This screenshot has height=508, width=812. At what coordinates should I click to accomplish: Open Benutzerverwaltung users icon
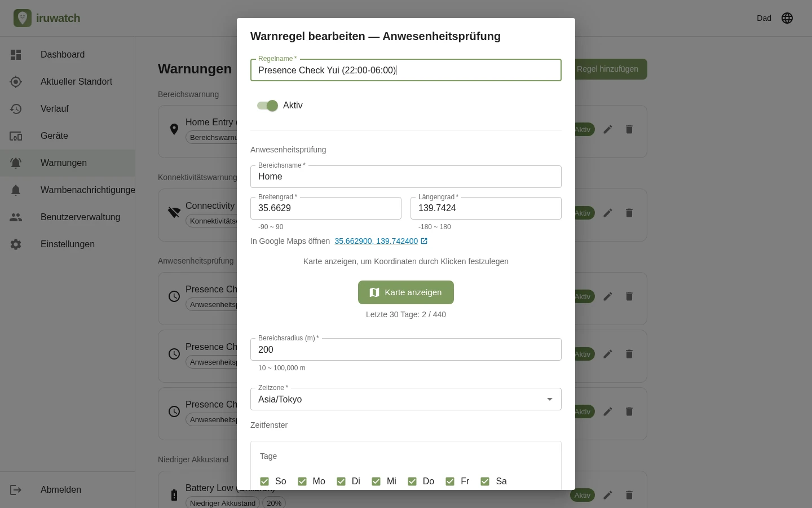coord(16,217)
